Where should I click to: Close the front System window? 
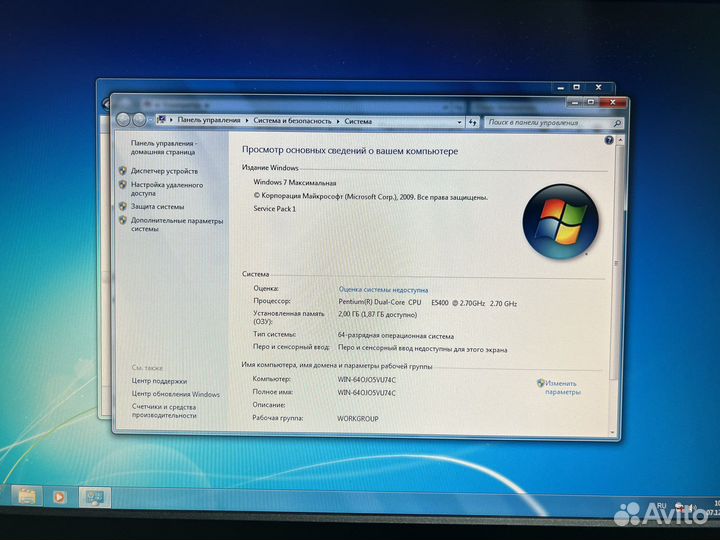(613, 102)
